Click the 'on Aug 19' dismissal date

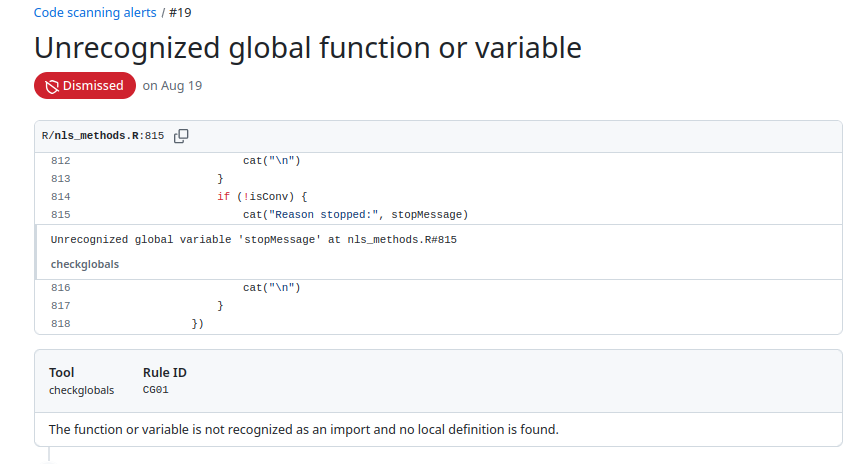pos(172,86)
